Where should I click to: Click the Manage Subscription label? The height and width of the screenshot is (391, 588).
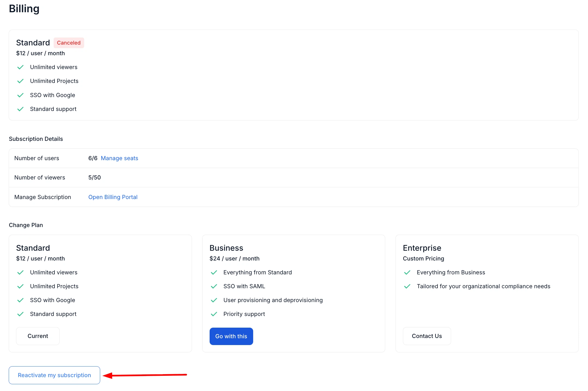pyautogui.click(x=43, y=197)
